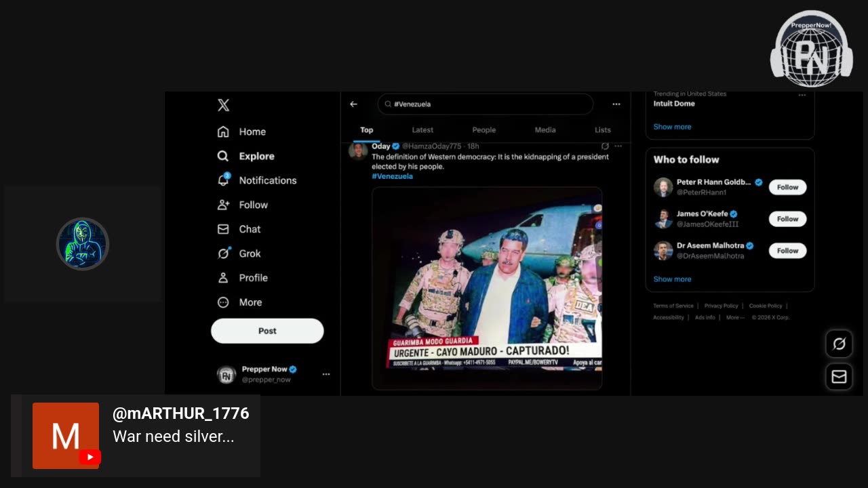Switch to the Media tab

pos(545,130)
